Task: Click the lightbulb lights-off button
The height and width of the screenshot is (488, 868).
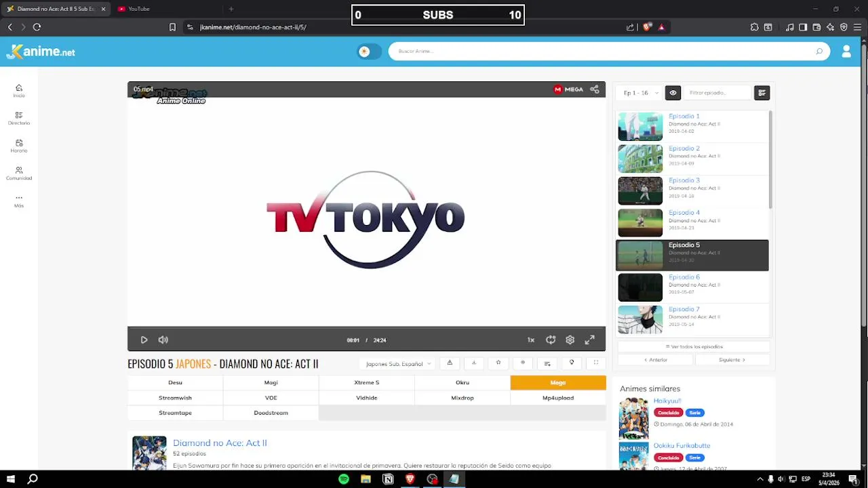Action: (572, 363)
